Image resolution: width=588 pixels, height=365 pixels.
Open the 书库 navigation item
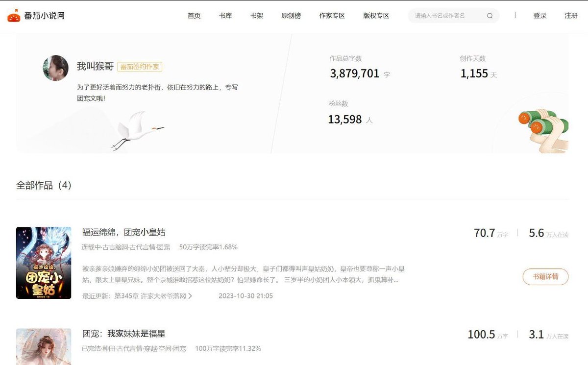[225, 16]
